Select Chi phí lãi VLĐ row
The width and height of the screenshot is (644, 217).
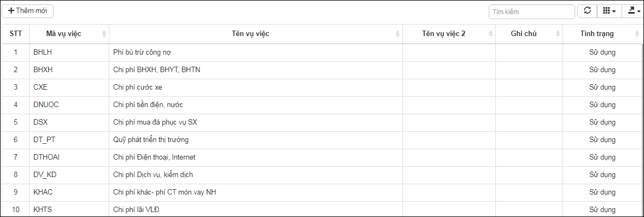tap(322, 209)
